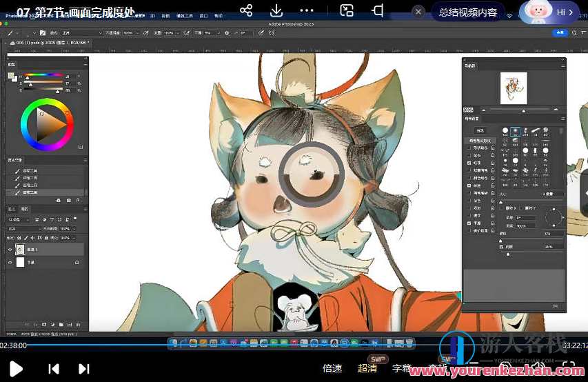Open the playback speed 倍速 menu
Viewport: 588px width, 382px height.
click(x=332, y=368)
